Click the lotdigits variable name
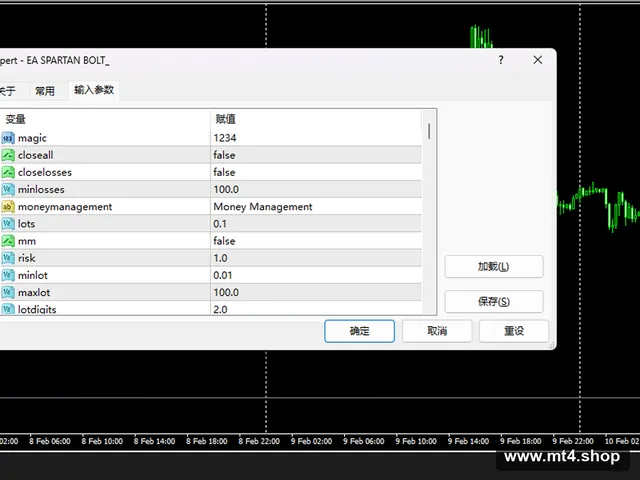 pos(37,309)
